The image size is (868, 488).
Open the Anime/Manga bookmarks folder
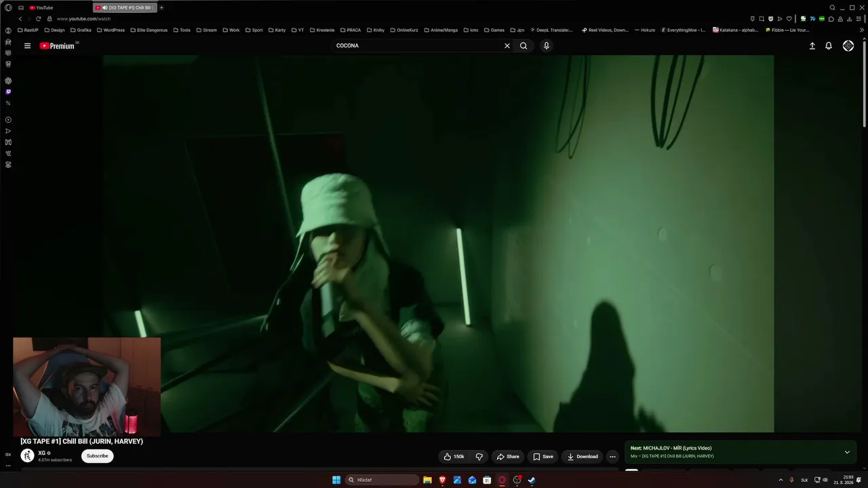[441, 30]
